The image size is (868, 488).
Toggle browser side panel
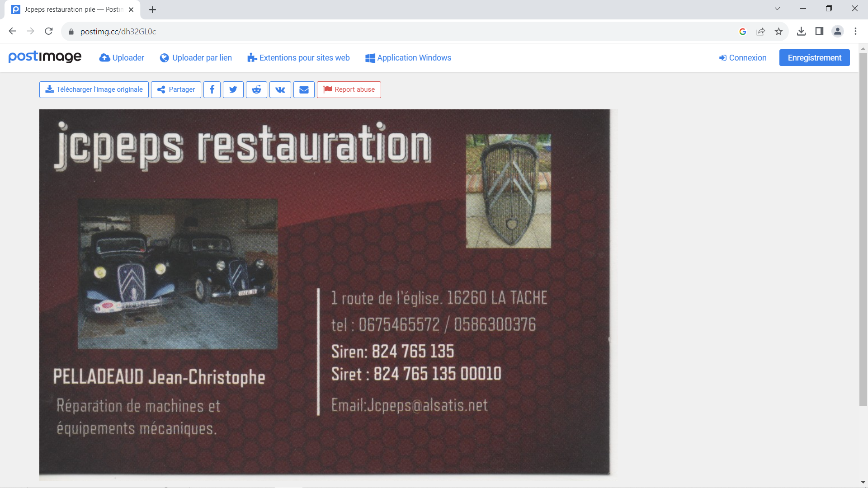click(x=819, y=31)
